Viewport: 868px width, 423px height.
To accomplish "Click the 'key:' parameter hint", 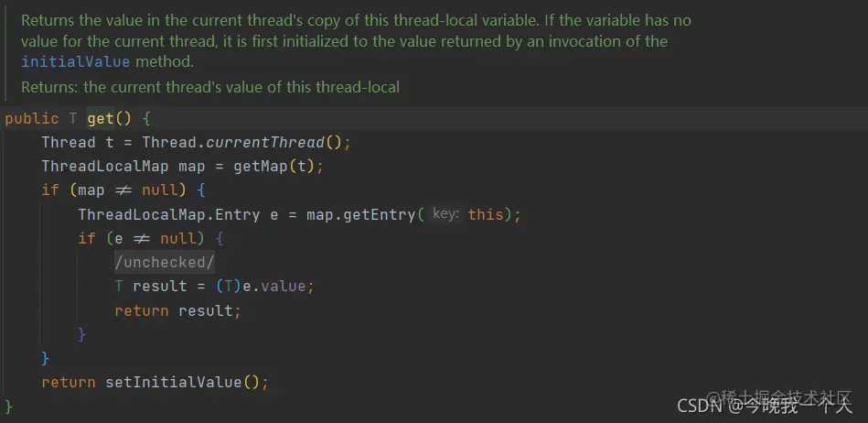I will [x=446, y=214].
